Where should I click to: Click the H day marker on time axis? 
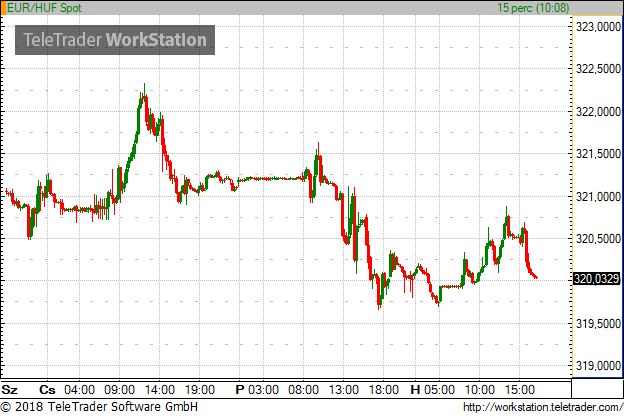[x=415, y=389]
